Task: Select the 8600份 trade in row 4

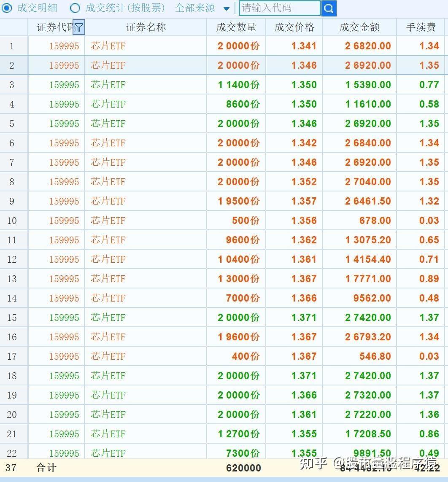Action: [x=243, y=104]
